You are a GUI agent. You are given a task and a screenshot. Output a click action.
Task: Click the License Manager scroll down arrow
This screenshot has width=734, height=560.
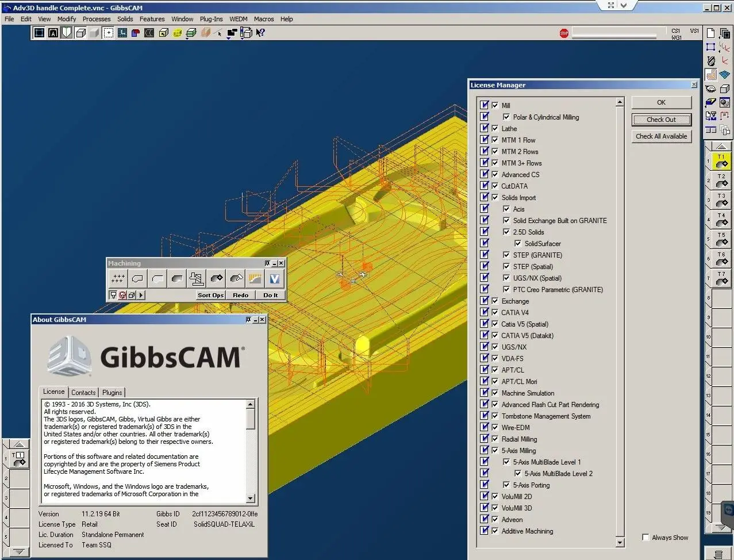coord(620,542)
